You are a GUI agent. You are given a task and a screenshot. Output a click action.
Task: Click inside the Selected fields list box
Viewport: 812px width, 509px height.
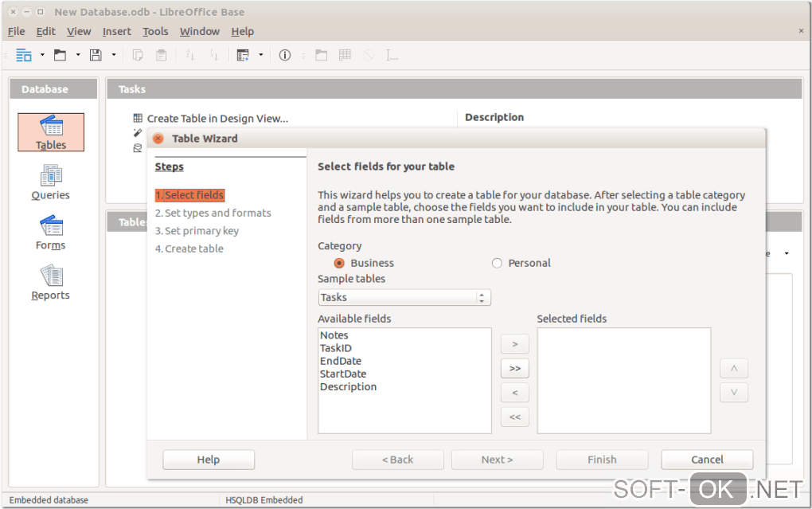tap(624, 381)
